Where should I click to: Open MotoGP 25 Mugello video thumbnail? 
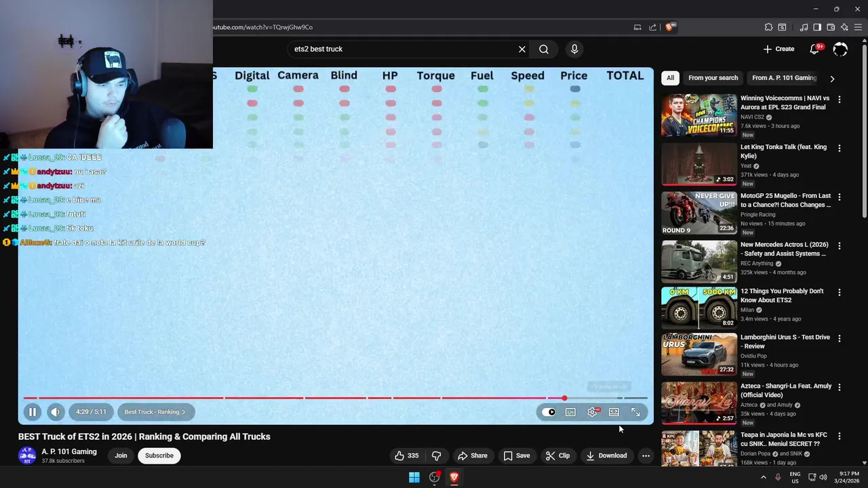699,213
